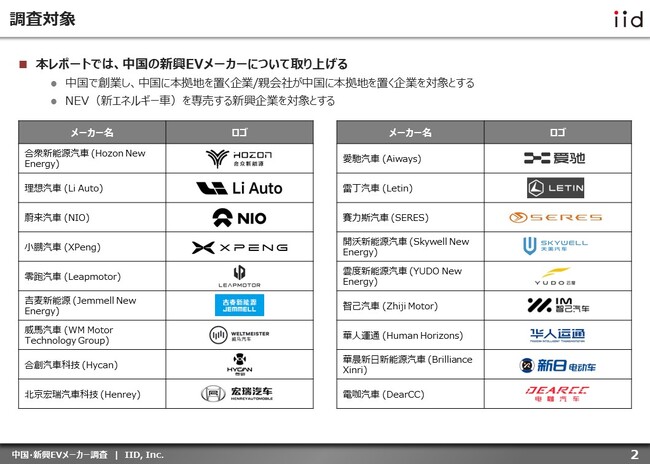Click the NIO logo
The height and width of the screenshot is (465, 650).
click(x=239, y=217)
